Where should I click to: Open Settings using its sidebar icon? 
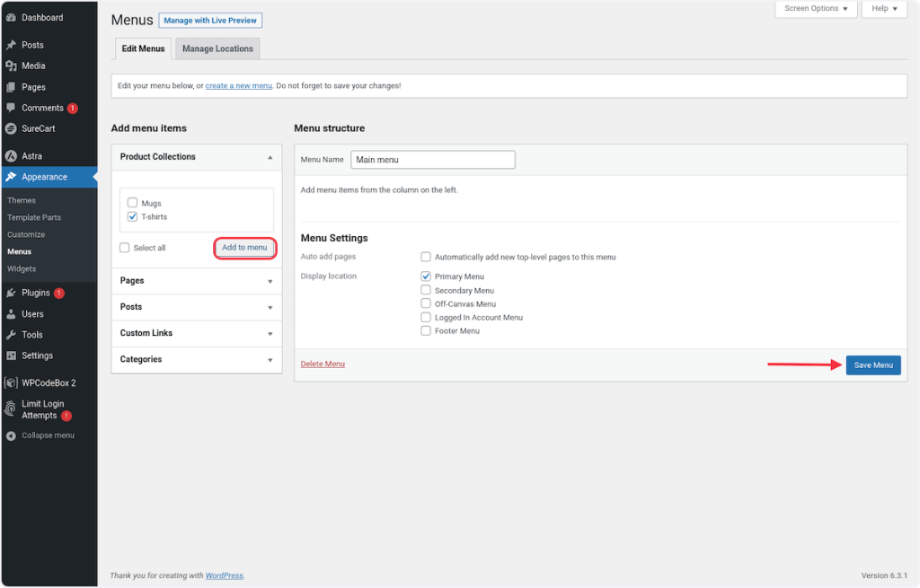pyautogui.click(x=11, y=355)
